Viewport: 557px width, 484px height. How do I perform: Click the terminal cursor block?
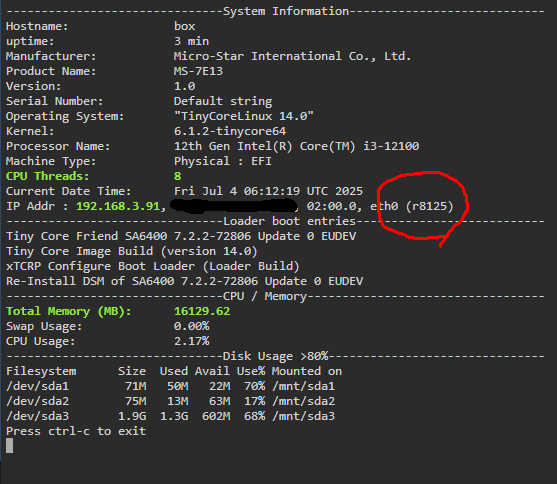click(x=10, y=446)
